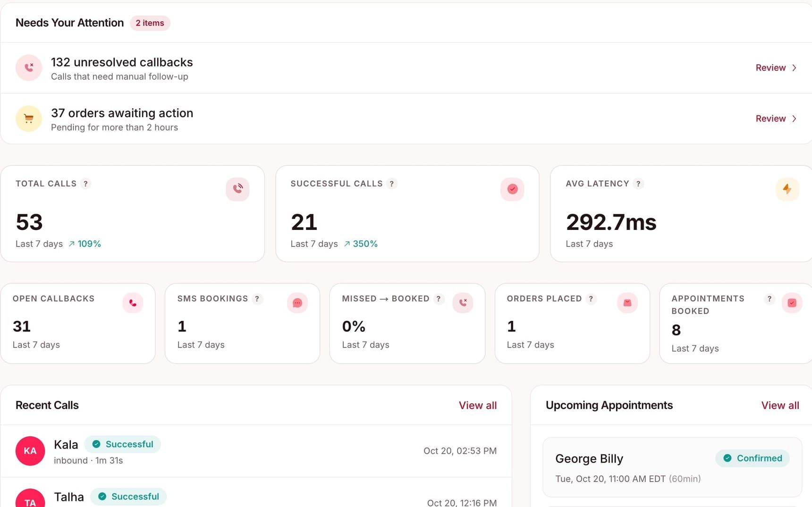Click the 109% total calls trend
The image size is (812, 507).
85,244
